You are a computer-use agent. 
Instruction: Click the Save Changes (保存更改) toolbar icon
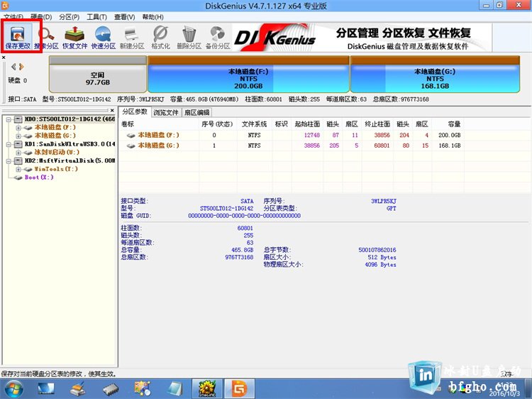click(18, 37)
